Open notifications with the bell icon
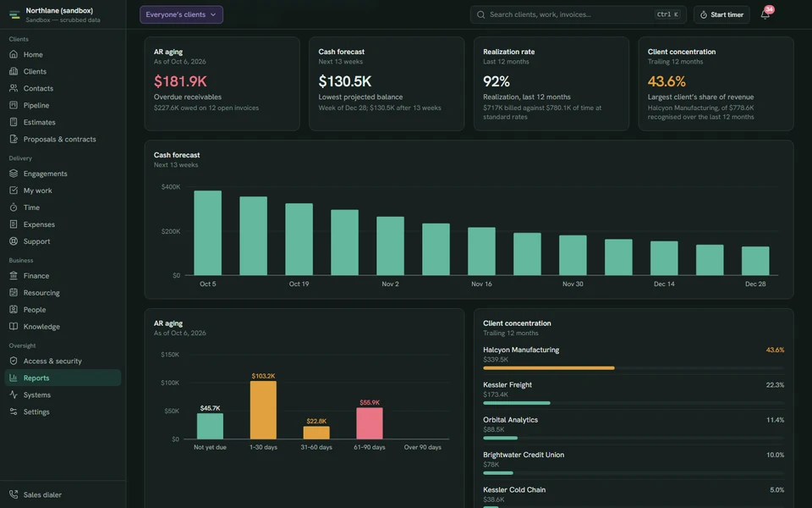 click(x=765, y=14)
